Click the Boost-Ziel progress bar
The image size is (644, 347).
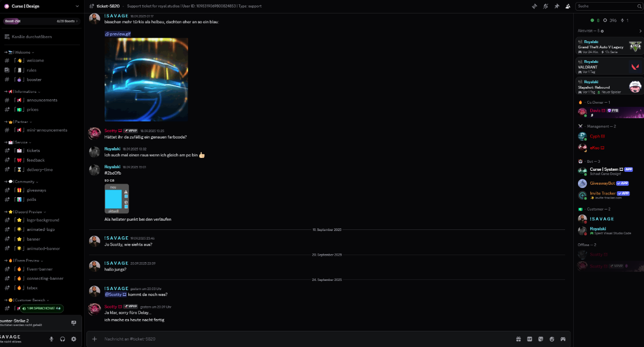41,21
